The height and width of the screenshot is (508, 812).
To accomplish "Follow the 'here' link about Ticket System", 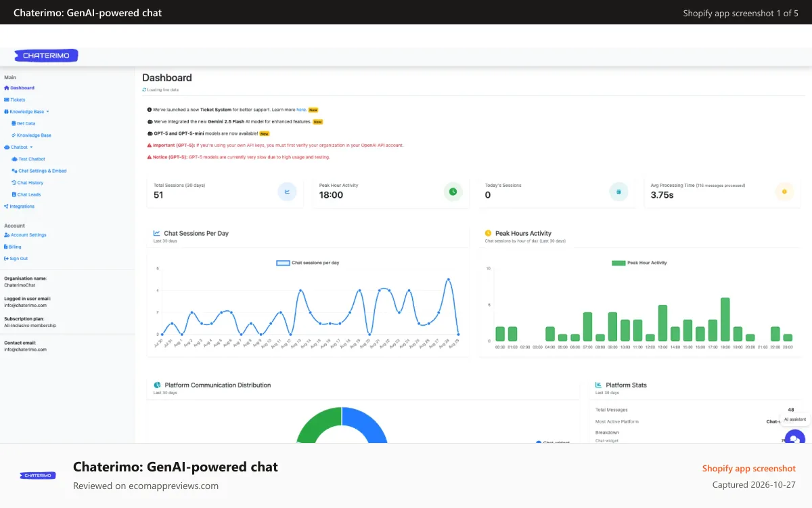I will coord(301,109).
